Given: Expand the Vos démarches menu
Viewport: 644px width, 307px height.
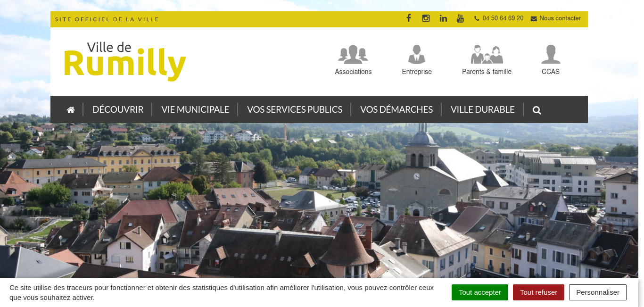Looking at the screenshot, I should pos(396,109).
